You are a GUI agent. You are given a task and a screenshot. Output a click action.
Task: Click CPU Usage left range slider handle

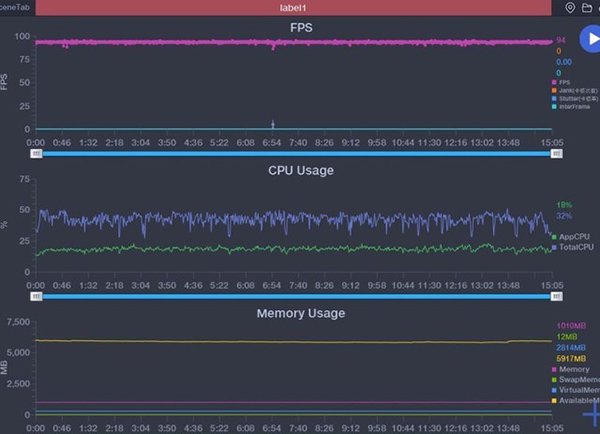point(37,296)
